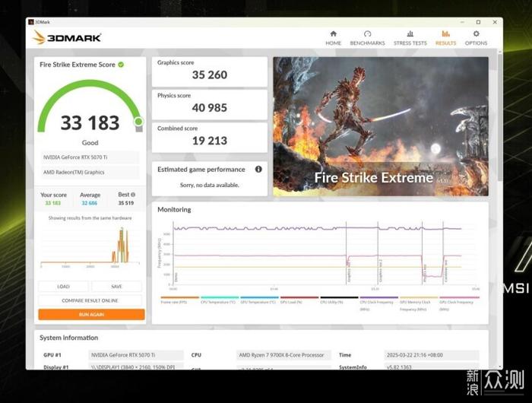The height and width of the screenshot is (403, 532).
Task: Switch to Stress Tests tab
Action: (x=410, y=38)
